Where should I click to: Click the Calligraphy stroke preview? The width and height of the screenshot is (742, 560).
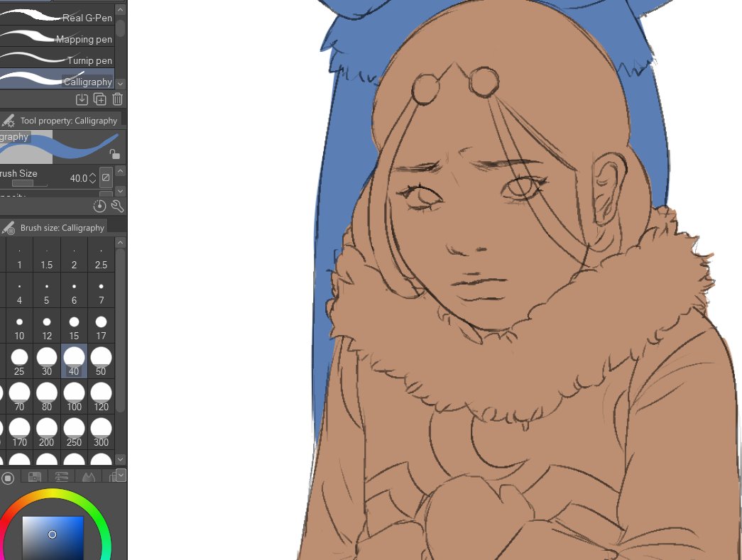[x=60, y=147]
